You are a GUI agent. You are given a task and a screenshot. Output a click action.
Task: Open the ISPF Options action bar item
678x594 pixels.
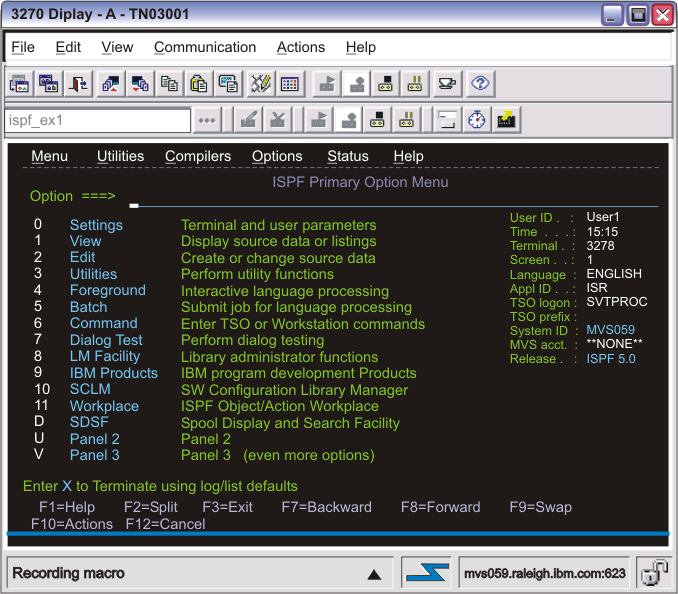(x=277, y=156)
